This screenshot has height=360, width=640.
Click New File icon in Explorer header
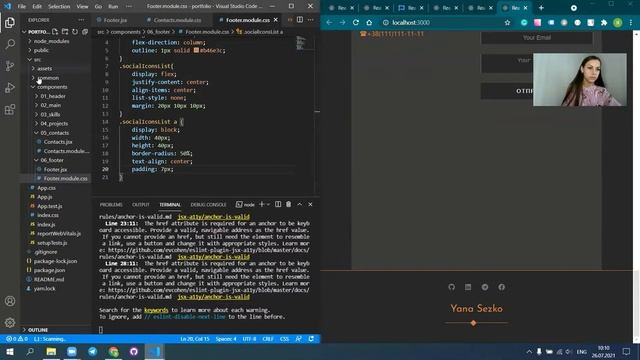click(55, 31)
